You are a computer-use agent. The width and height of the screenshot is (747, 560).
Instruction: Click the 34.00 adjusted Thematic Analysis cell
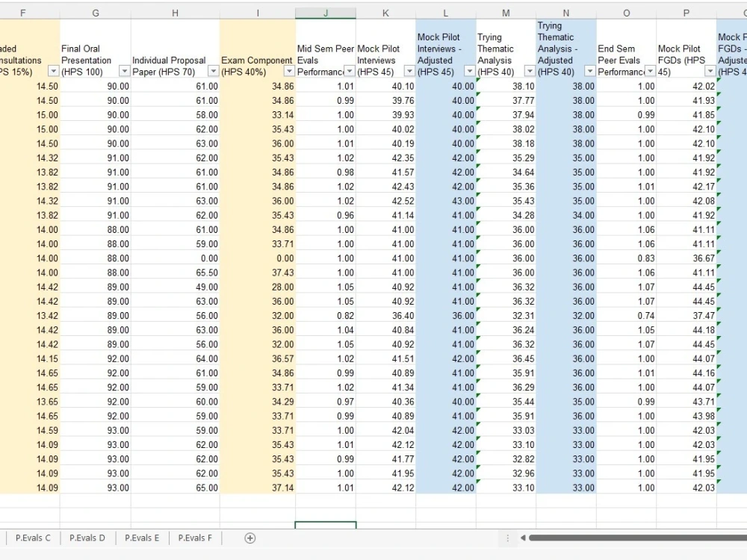(566, 215)
